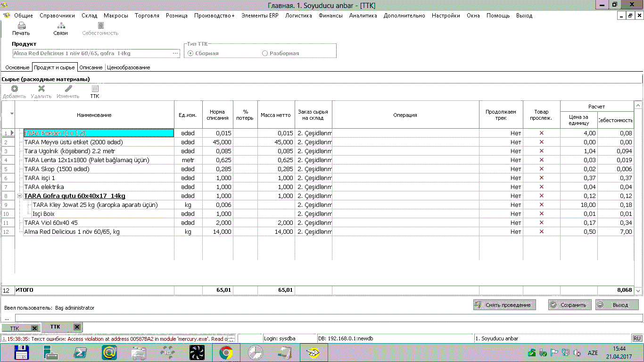Click the Выход button
This screenshot has width=644, height=362.
[617, 305]
